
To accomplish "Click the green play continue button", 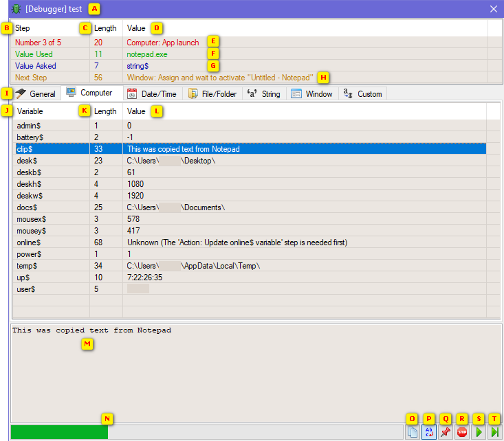I will (x=479, y=432).
